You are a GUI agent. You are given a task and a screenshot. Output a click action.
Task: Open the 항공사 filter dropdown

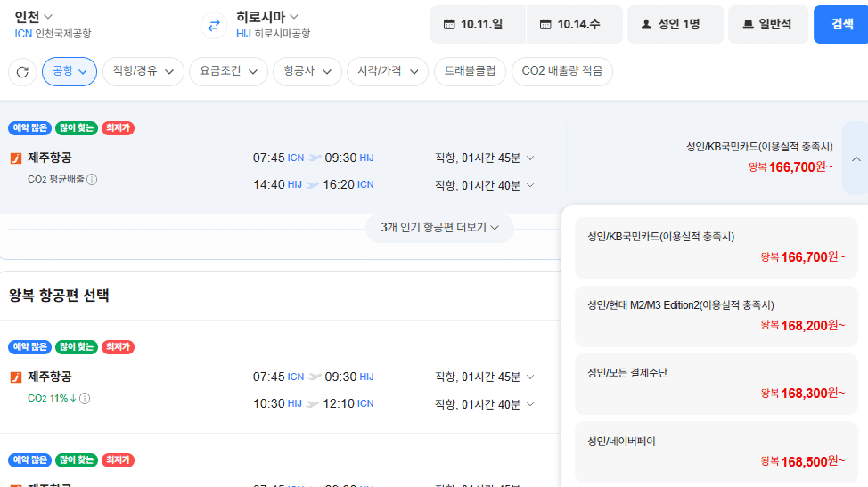coord(307,71)
